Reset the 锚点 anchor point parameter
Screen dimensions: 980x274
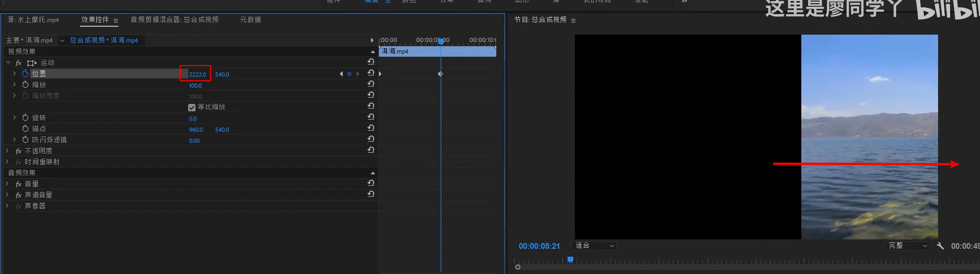point(371,128)
